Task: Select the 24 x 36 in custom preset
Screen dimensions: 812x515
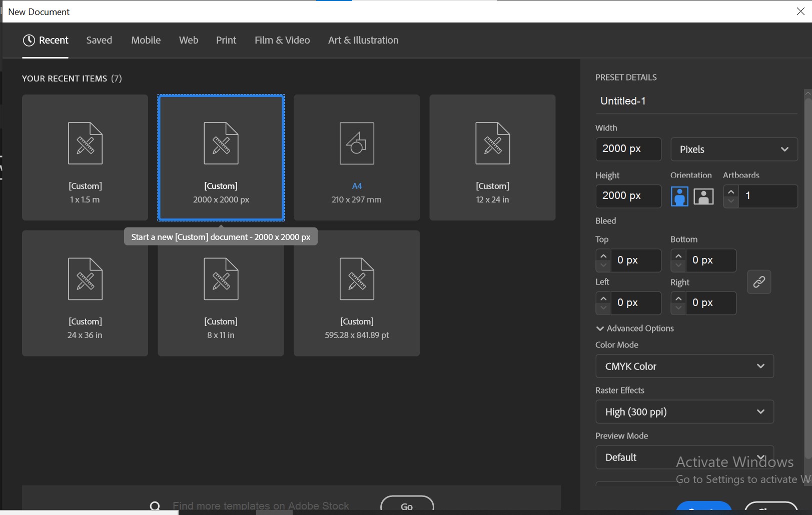Action: tap(85, 293)
